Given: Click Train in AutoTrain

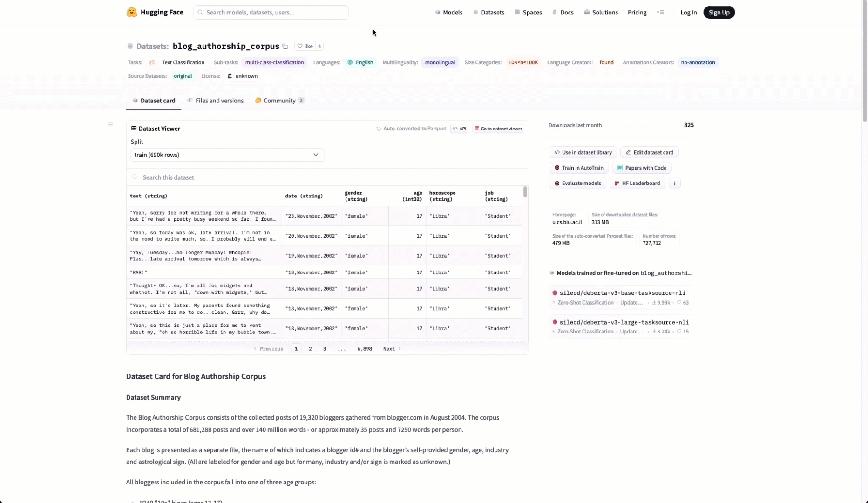Looking at the screenshot, I should pyautogui.click(x=578, y=168).
